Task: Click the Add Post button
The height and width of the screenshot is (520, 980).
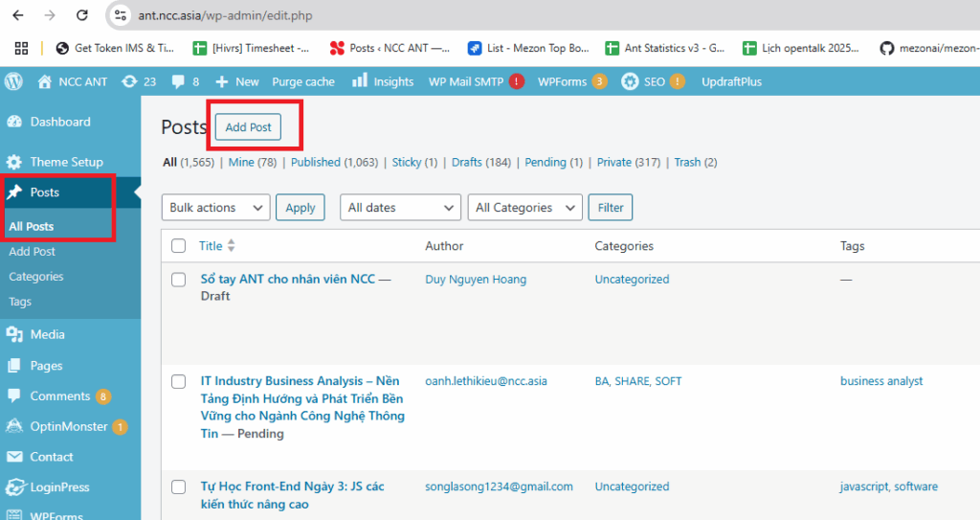Action: click(248, 127)
